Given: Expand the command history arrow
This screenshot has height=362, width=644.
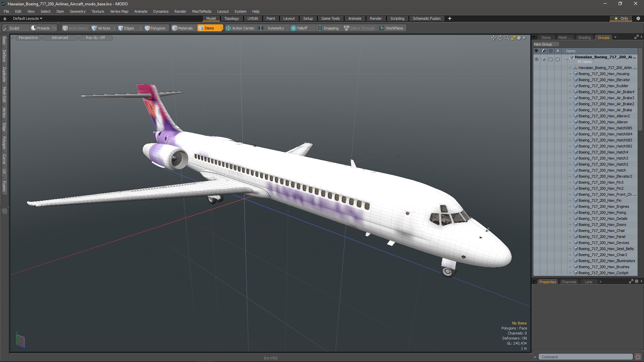Looking at the screenshot, I should (x=535, y=357).
